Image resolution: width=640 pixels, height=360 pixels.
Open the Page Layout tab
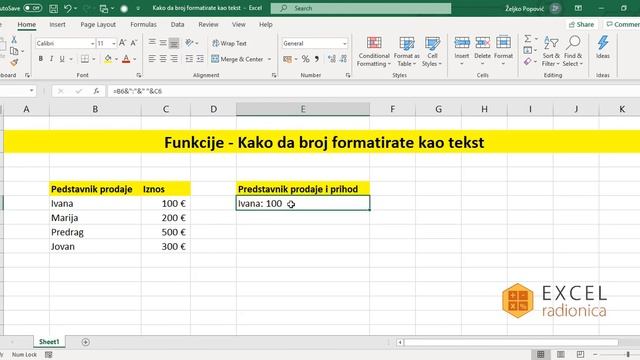click(98, 24)
